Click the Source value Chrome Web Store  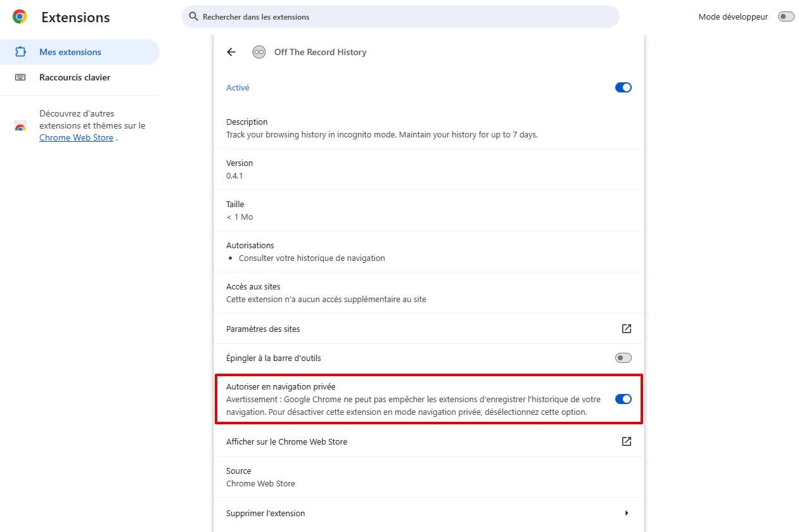(260, 483)
